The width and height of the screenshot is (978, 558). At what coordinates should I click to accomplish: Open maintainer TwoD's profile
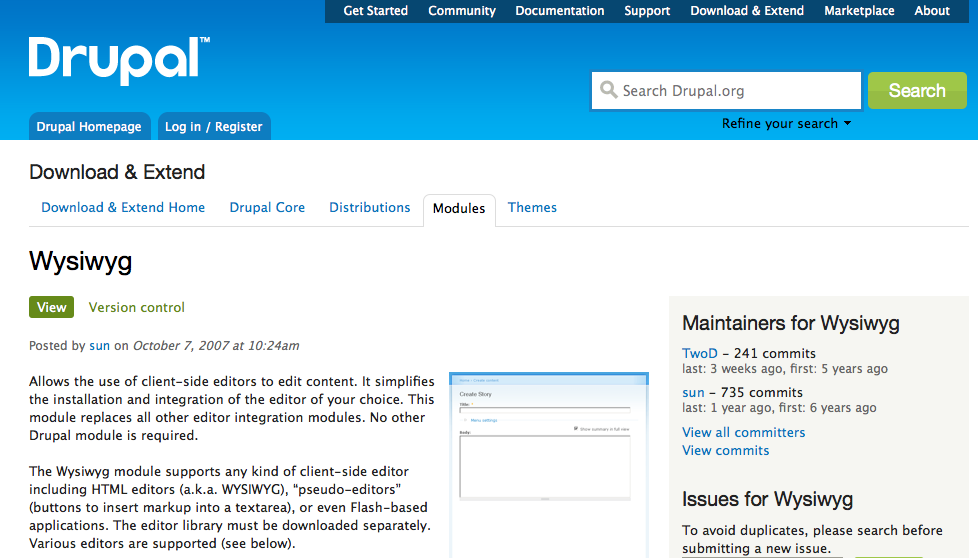click(x=700, y=354)
